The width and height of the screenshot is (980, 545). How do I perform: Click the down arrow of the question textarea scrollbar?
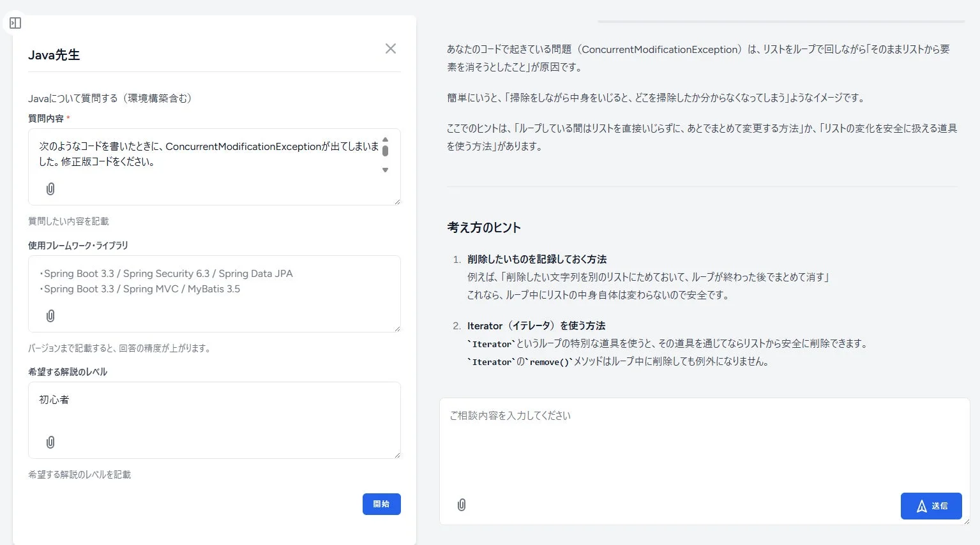point(385,170)
